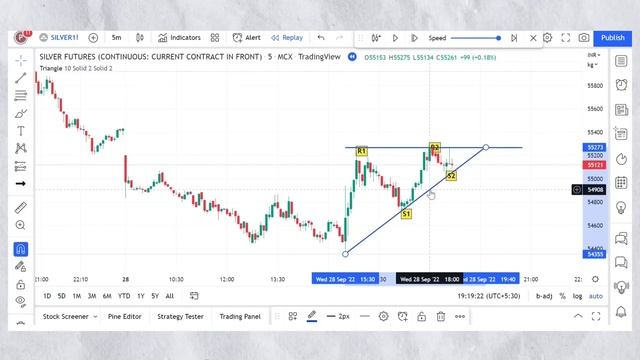Click the undo arrow
This screenshot has width=640, height=360.
coord(321,38)
